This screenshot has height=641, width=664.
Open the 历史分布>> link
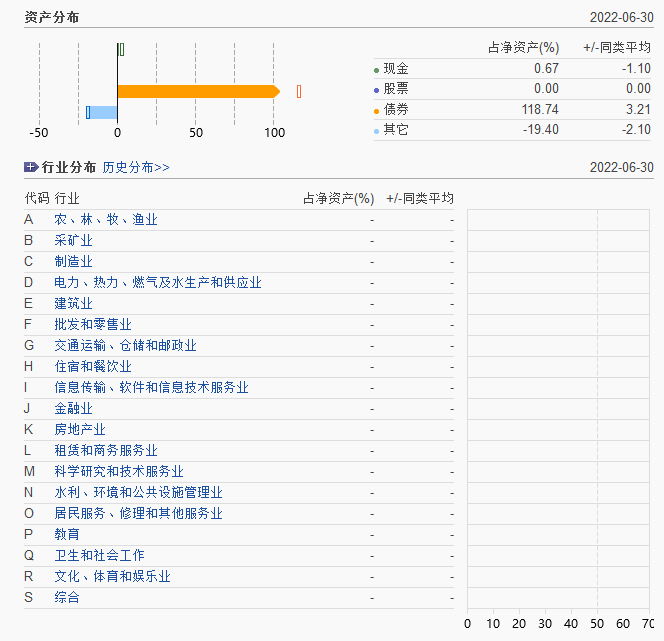(136, 167)
